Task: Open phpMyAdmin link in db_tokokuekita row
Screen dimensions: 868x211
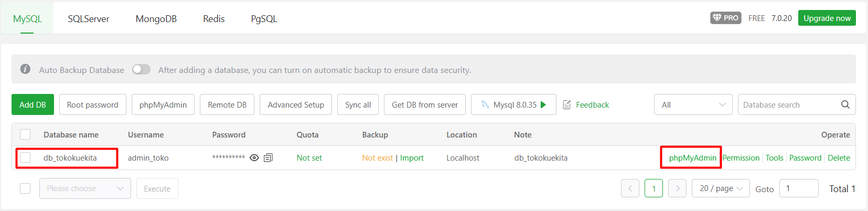Action: 692,158
